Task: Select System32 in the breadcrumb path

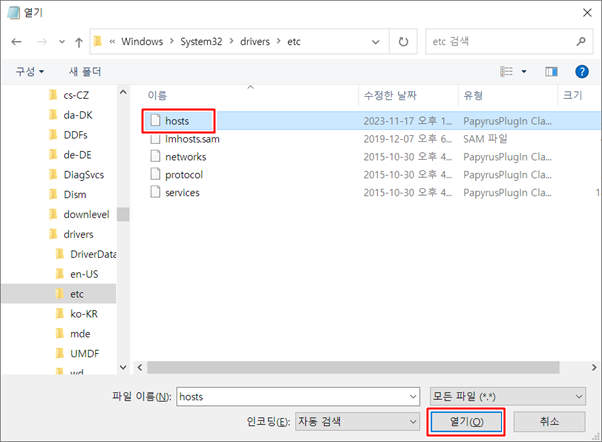Action: [201, 41]
